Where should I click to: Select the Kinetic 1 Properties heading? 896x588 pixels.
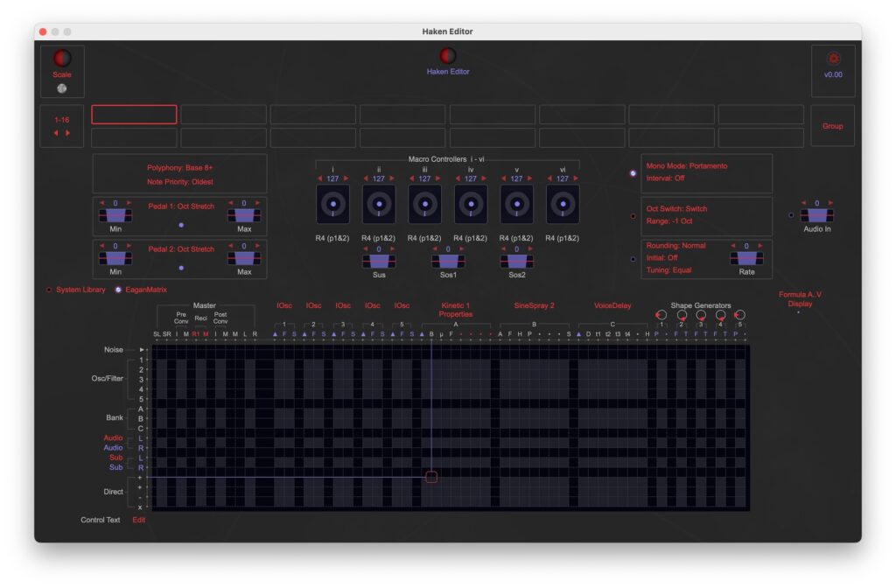click(x=455, y=310)
